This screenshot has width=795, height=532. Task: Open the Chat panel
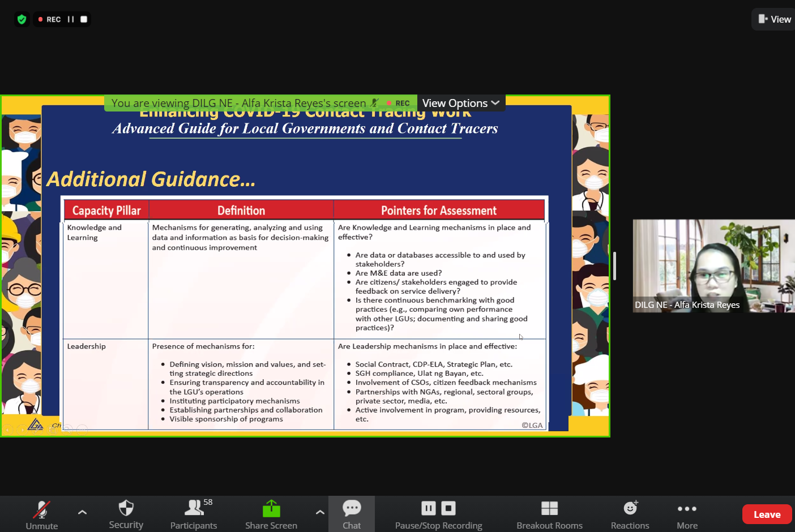click(x=352, y=514)
